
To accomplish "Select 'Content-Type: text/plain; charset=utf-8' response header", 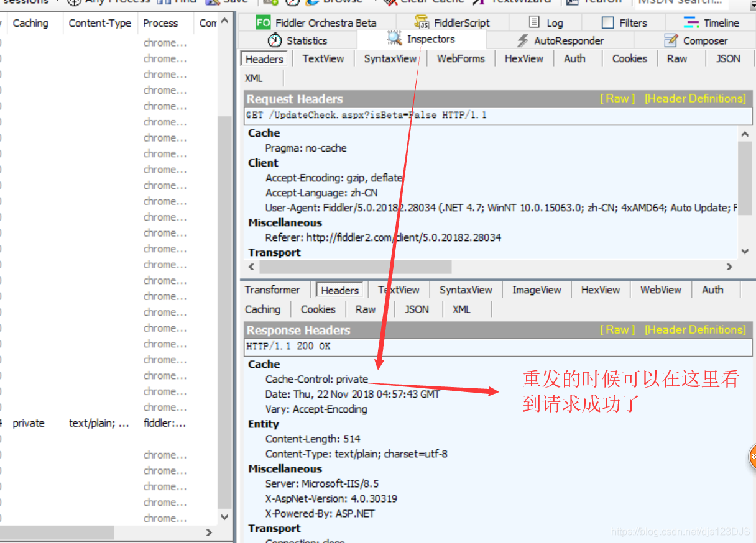I will [x=356, y=454].
